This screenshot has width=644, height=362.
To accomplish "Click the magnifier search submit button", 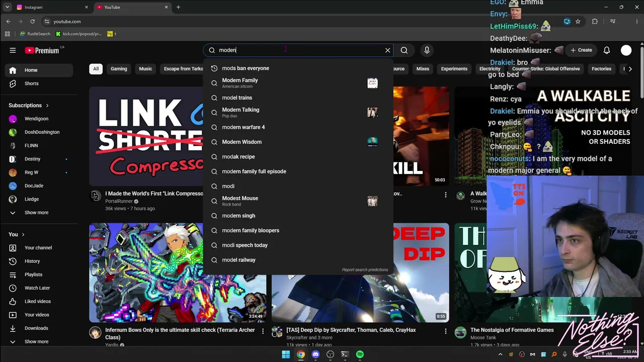I will [404, 50].
